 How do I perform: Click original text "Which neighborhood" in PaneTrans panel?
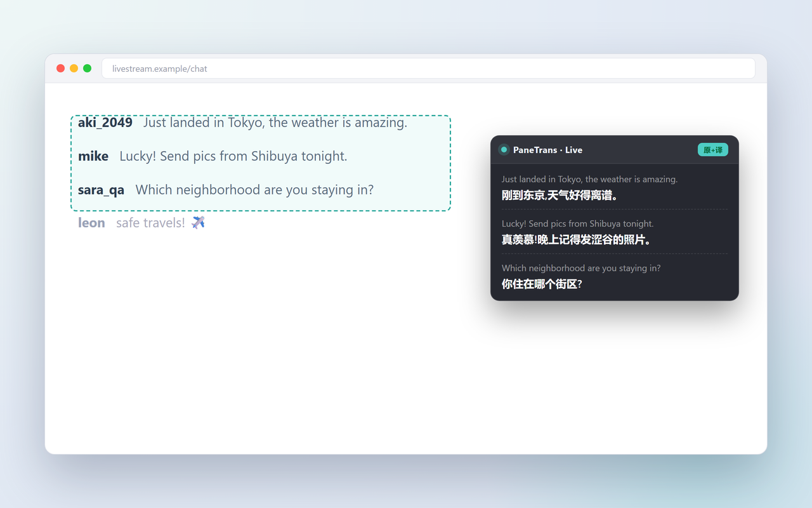point(581,268)
